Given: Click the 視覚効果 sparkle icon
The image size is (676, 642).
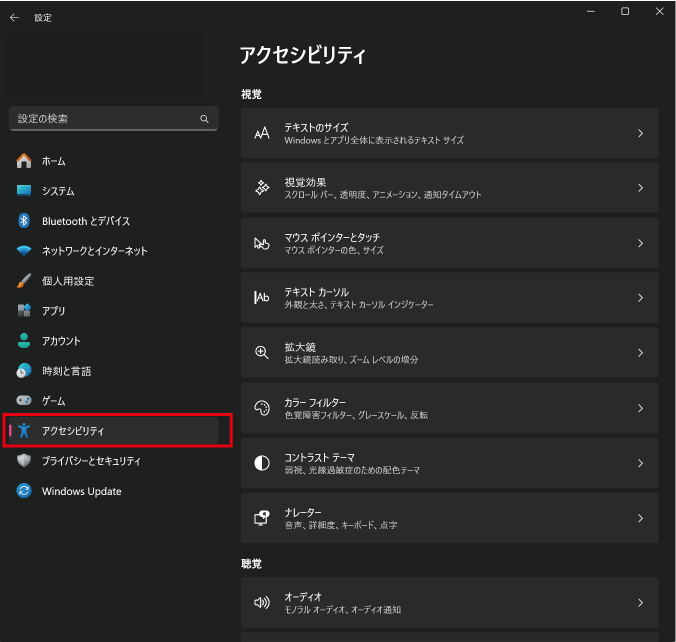Looking at the screenshot, I should coord(262,188).
